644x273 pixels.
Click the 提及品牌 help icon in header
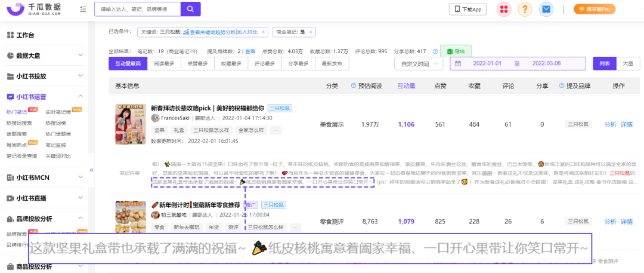pyautogui.click(x=562, y=85)
